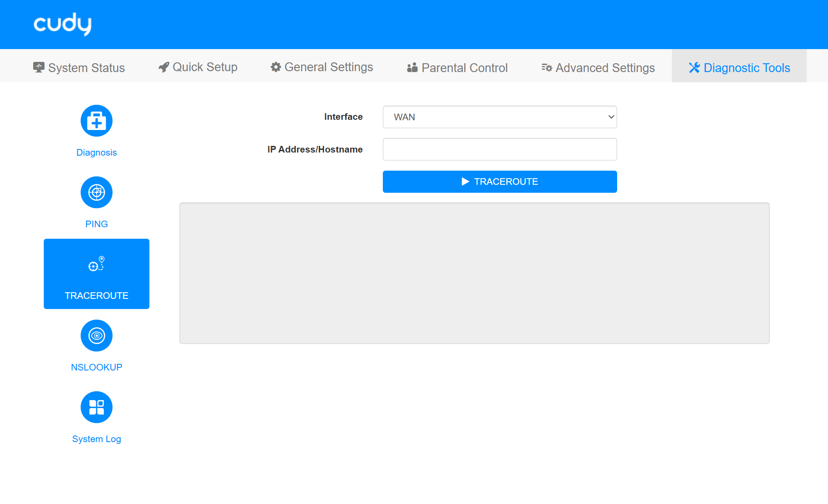Click the Advanced Settings list-gear icon
Viewport: 828px width, 504px height.
tap(547, 68)
